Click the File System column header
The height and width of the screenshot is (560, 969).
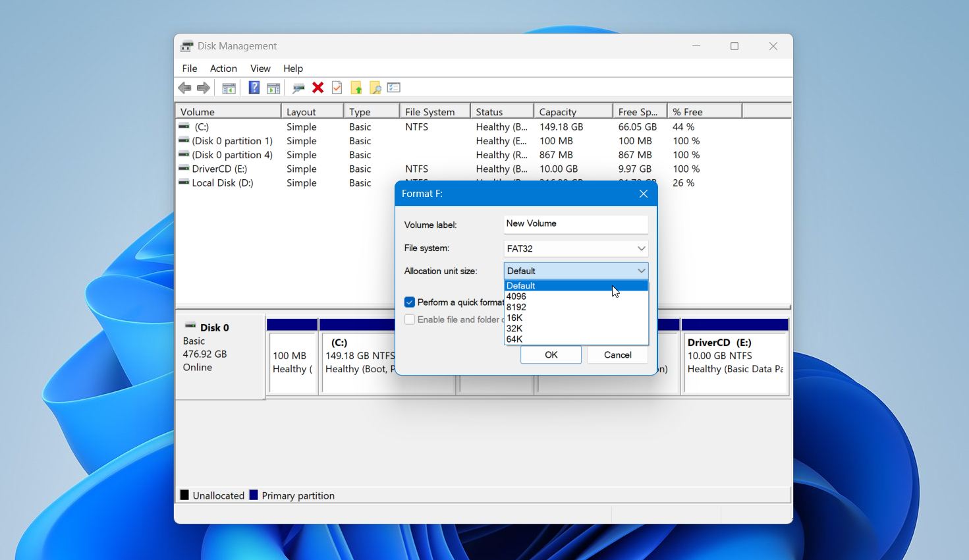point(435,111)
